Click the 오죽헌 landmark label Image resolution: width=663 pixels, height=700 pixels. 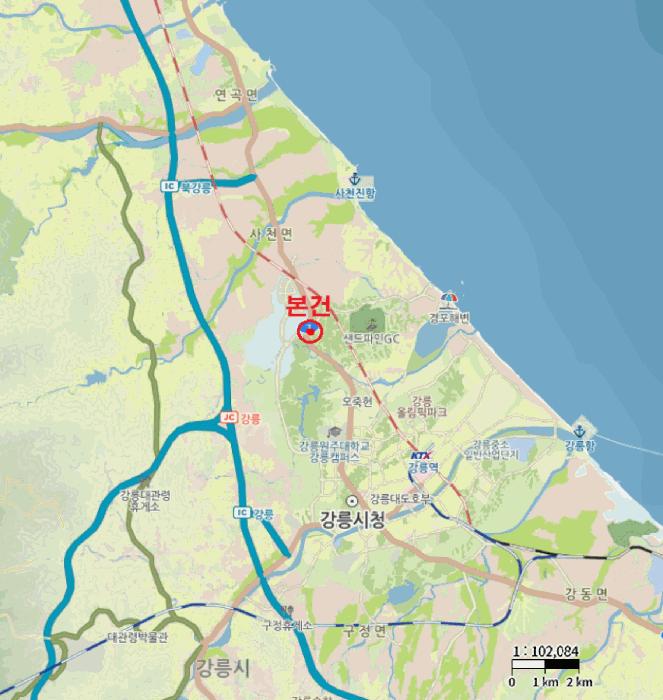pos(357,401)
